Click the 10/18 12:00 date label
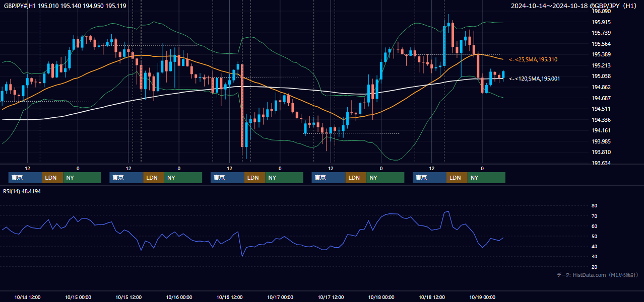The height and width of the screenshot is (302, 644). click(x=432, y=297)
